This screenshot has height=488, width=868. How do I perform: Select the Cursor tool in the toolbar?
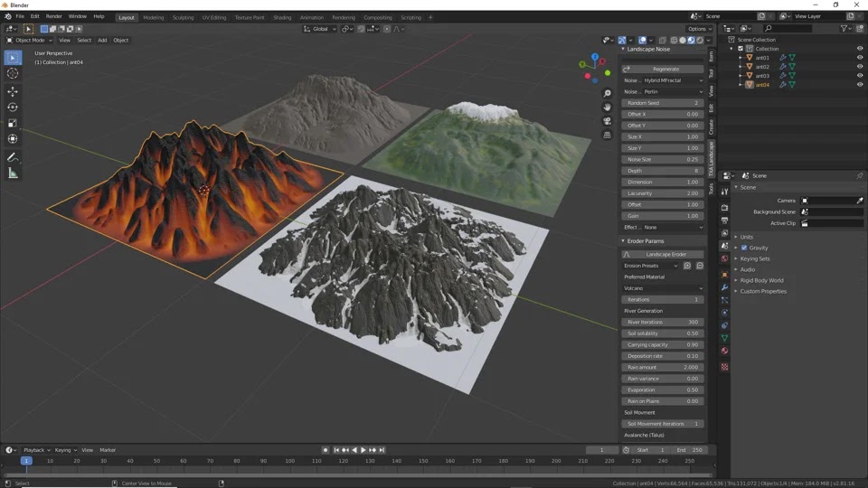pyautogui.click(x=13, y=73)
